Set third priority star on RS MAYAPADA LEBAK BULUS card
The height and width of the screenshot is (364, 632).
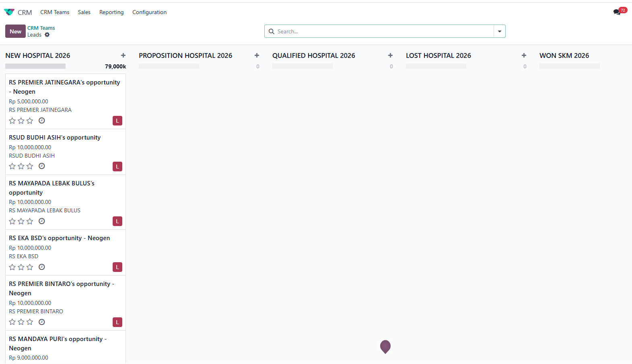(30, 221)
